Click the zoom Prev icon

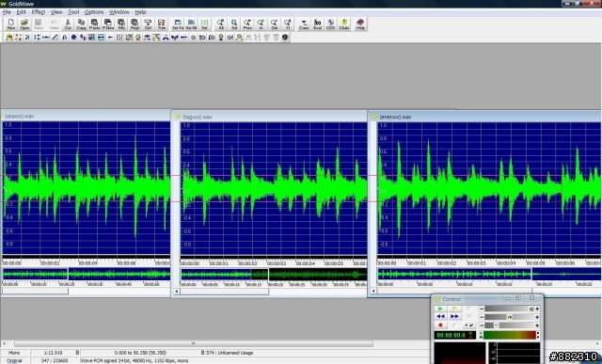[247, 24]
